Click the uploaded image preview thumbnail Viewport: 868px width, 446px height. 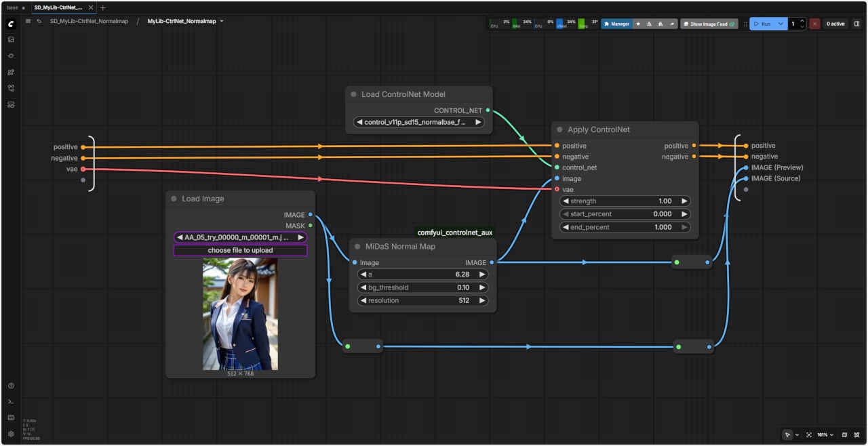click(240, 314)
